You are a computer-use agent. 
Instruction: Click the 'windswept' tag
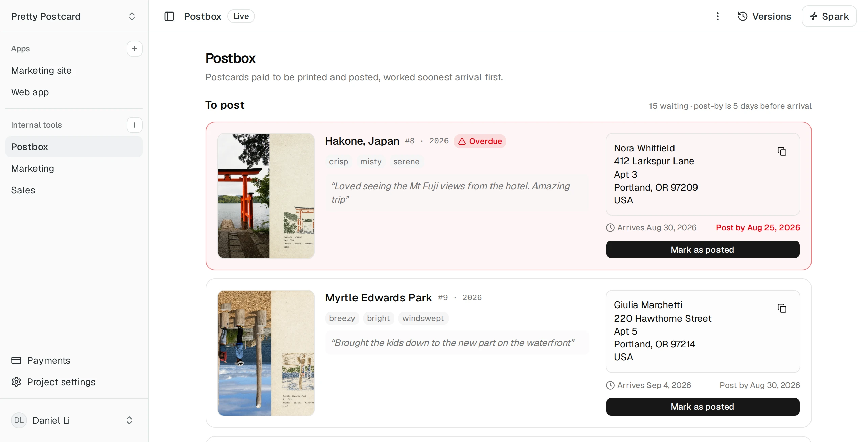click(423, 318)
